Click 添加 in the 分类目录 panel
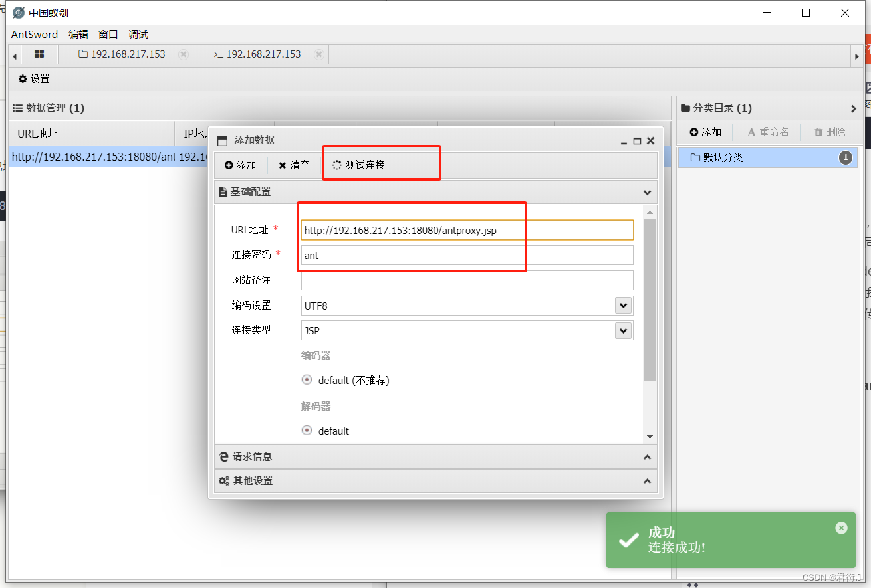This screenshot has height=588, width=871. pos(705,132)
